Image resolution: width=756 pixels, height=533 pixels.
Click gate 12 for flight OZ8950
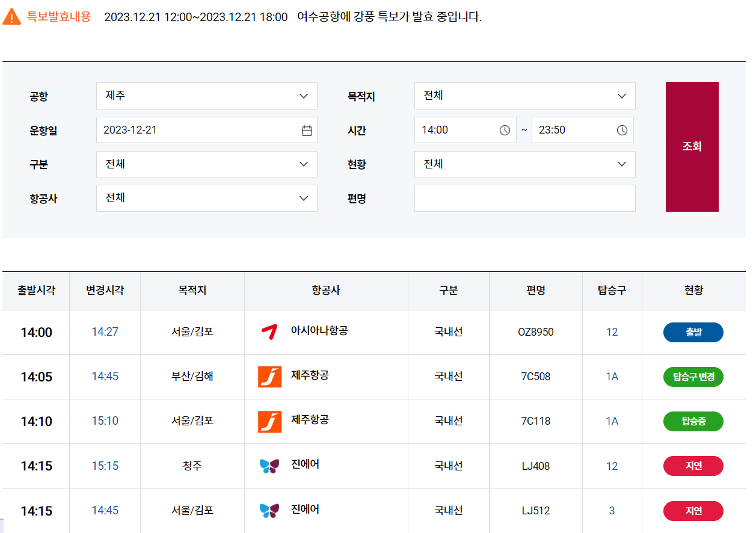[612, 332]
